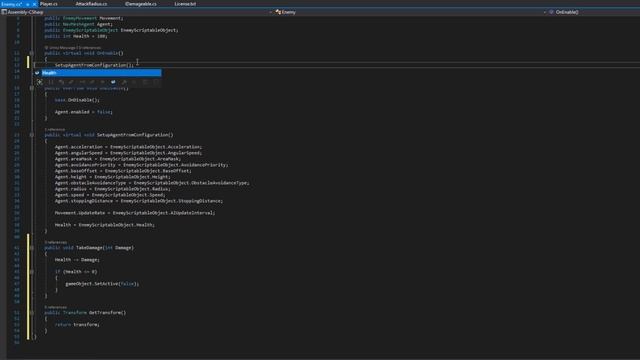Click the line 'public int Health = 100;'

click(x=76, y=36)
